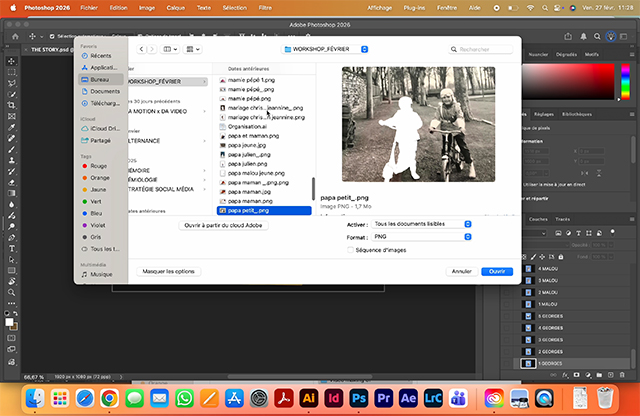
Task: Select the Lasso tool
Action: [x=11, y=83]
